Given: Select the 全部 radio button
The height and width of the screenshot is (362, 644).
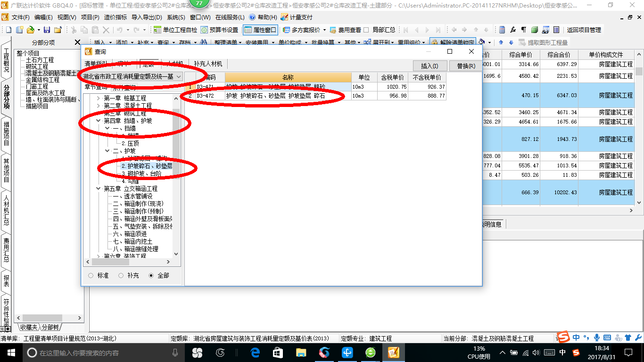Looking at the screenshot, I should click(151, 275).
